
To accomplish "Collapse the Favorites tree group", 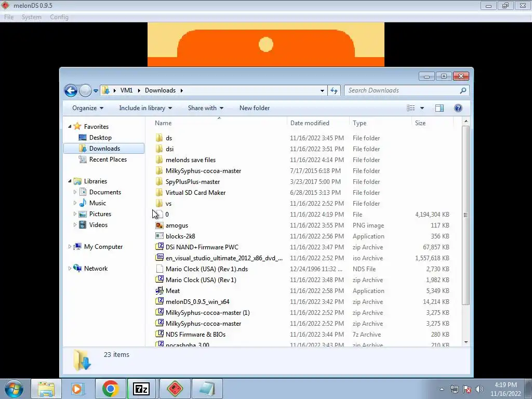I will tap(70, 127).
